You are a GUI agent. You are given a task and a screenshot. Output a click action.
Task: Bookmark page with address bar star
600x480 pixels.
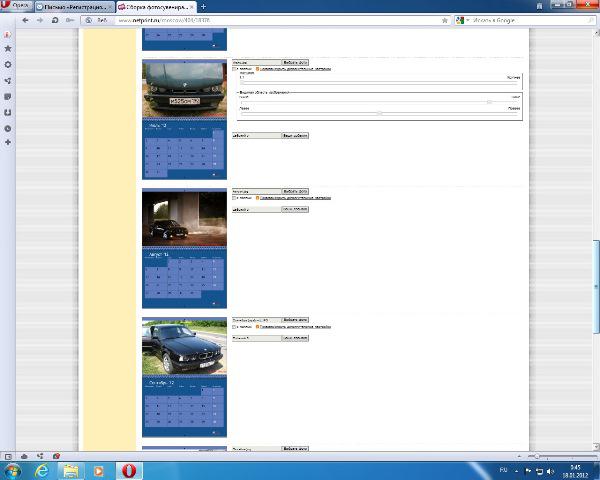(x=445, y=20)
